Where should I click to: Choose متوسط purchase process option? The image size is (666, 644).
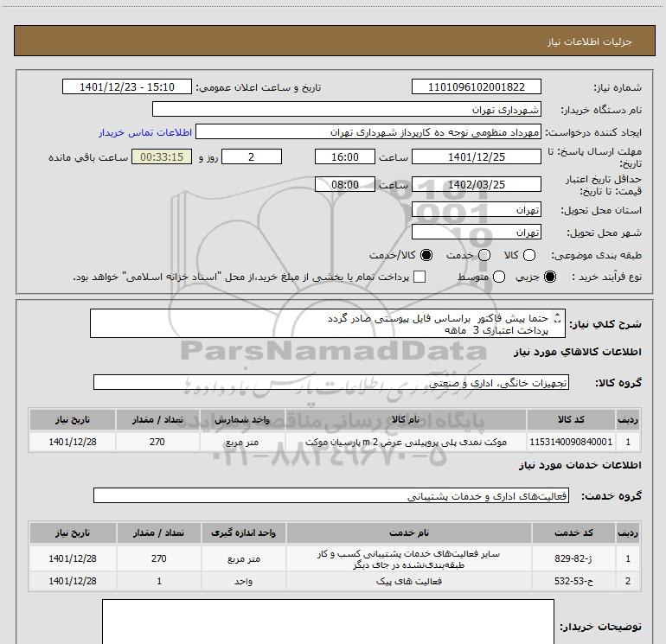499,277
